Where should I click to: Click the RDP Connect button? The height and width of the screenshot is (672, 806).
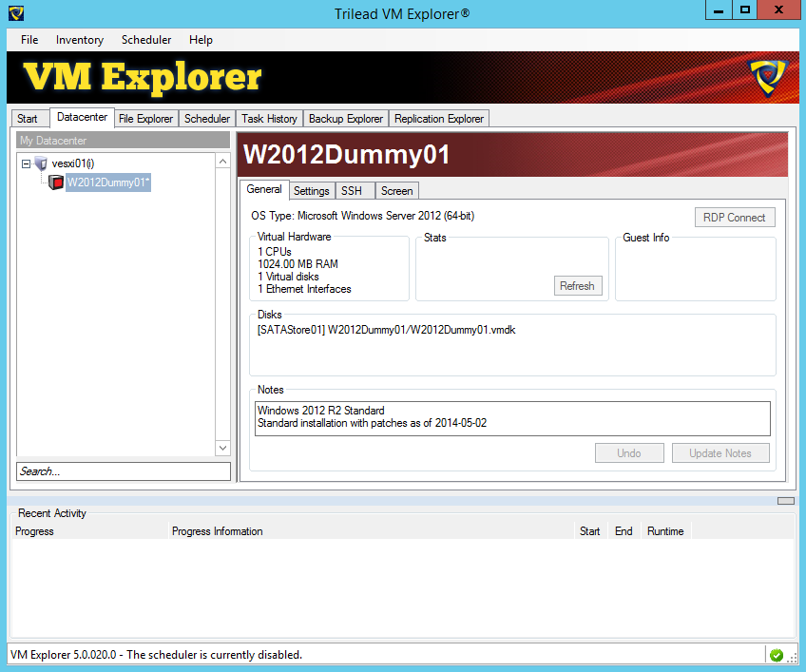(x=735, y=218)
